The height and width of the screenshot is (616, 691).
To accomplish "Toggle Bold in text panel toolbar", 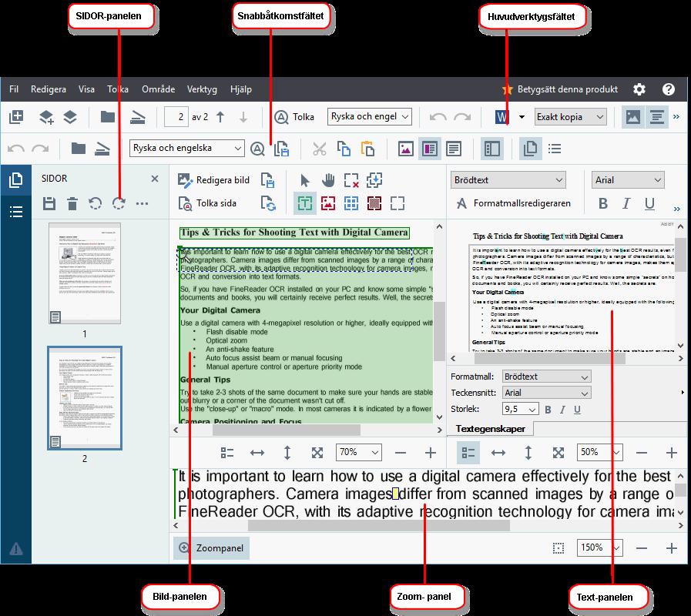I will 603,203.
